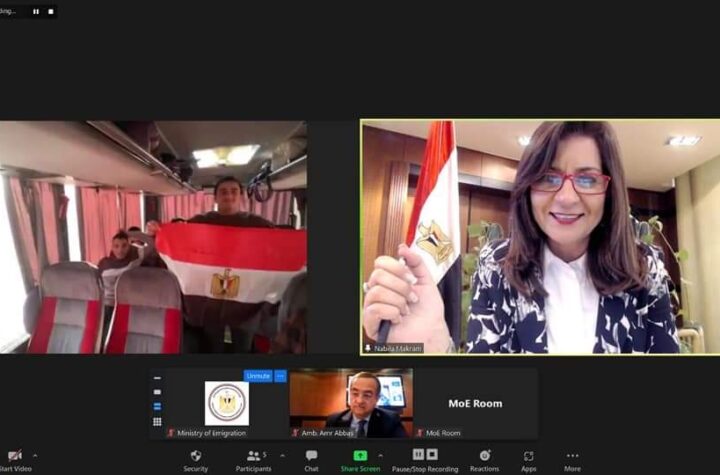Open the Reactions menu
Screen dimensions: 720x475
tap(484, 456)
